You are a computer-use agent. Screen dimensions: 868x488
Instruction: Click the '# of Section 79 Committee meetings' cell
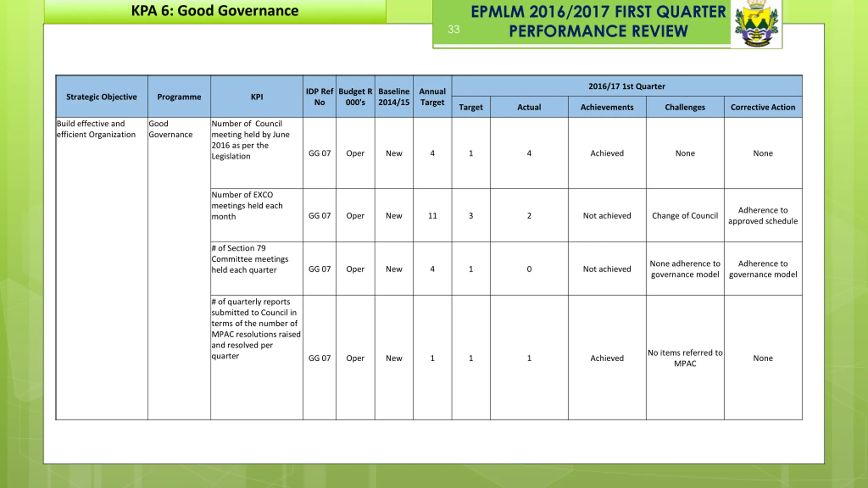pyautogui.click(x=257, y=268)
